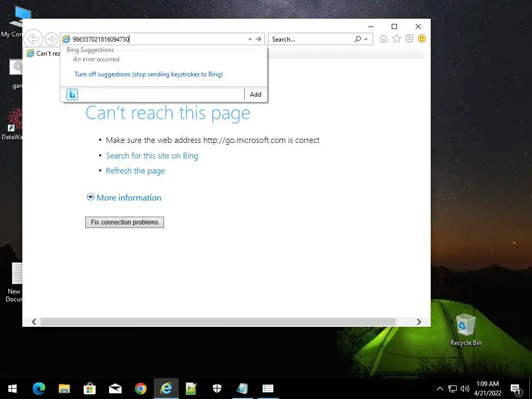Open "Search for this site on Bing" link
This screenshot has width=532, height=399.
point(152,156)
